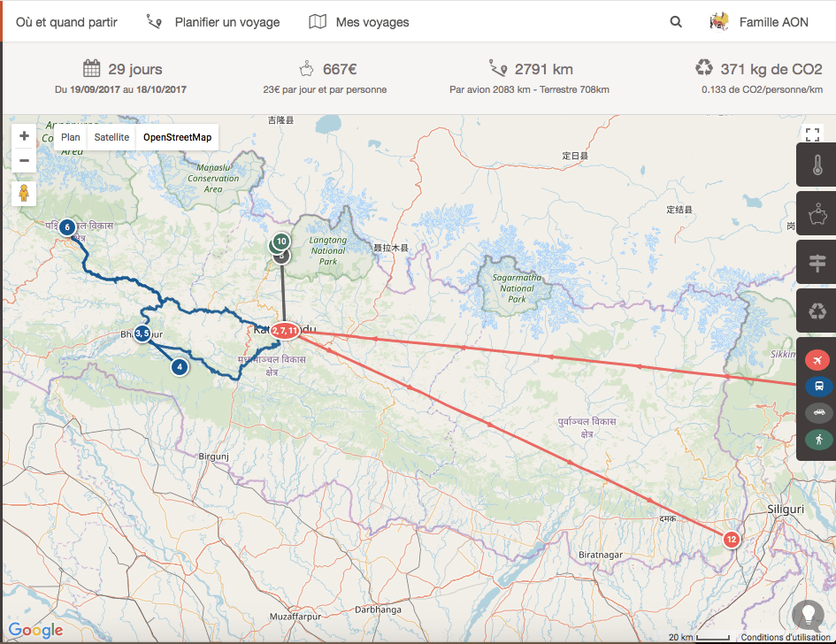Viewport: 836px width, 644px height.
Task: Switch map to Plan view
Action: (71, 137)
